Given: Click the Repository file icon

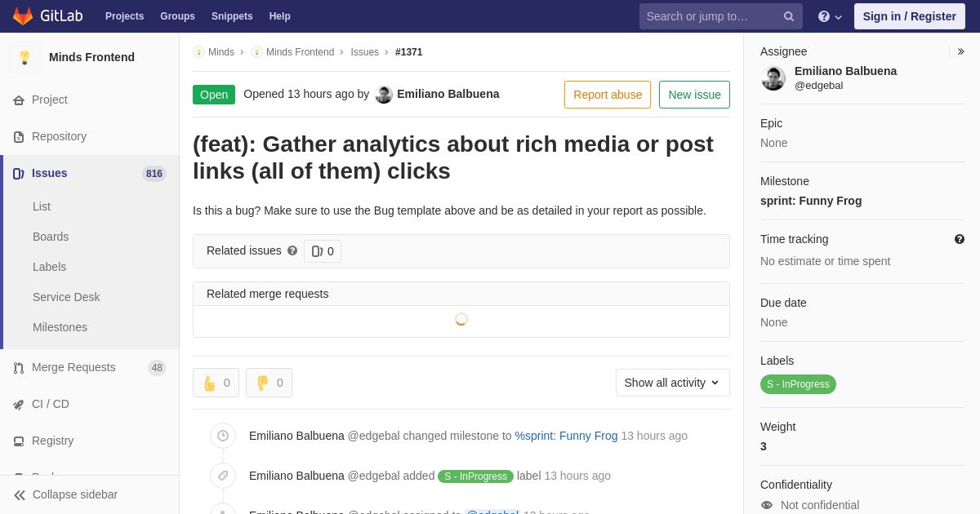Looking at the screenshot, I should click(19, 137).
